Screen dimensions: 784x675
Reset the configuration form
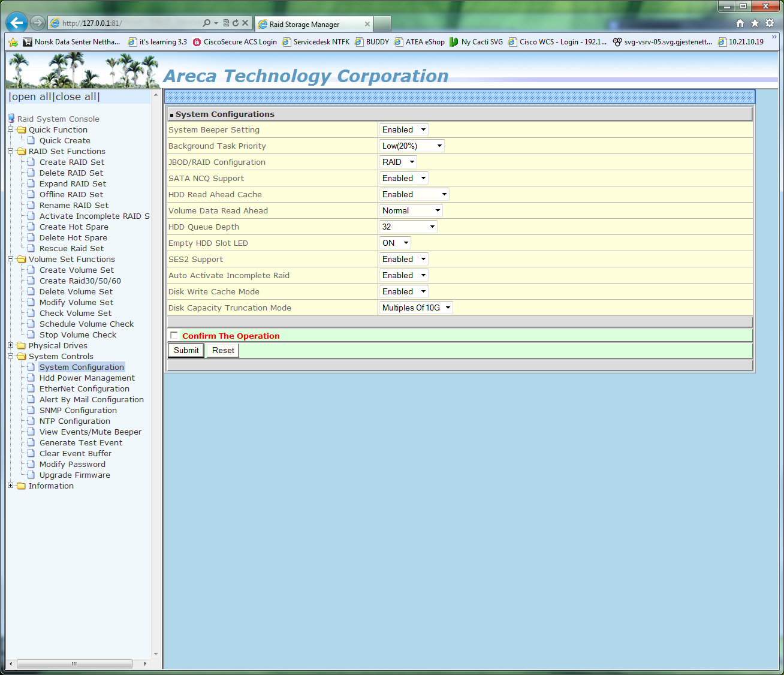(x=223, y=351)
